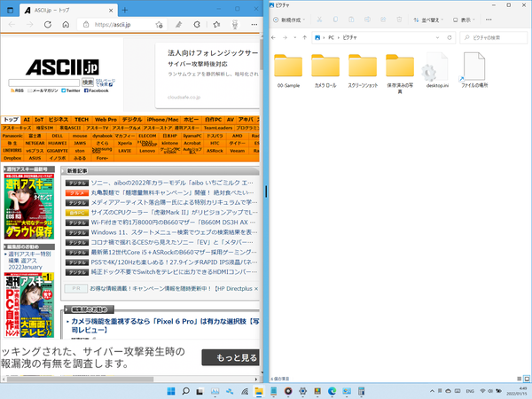Click the cut scissors icon in Explorer

(319, 20)
